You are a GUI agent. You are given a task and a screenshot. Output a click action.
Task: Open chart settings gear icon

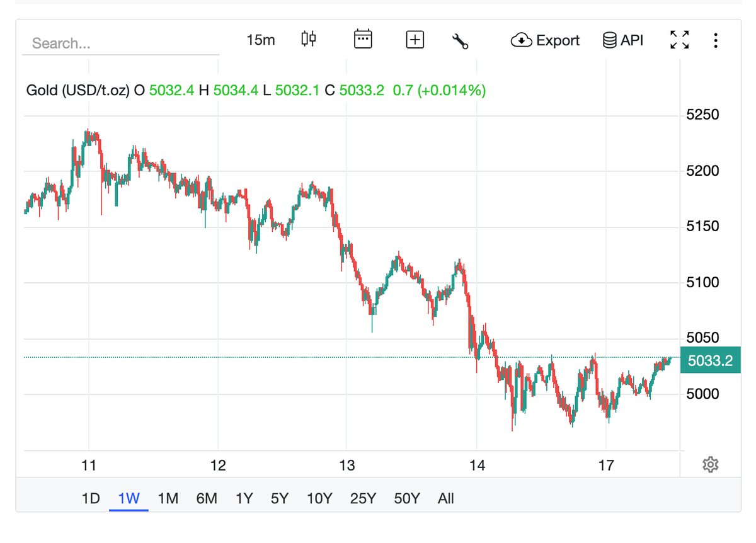(x=710, y=465)
